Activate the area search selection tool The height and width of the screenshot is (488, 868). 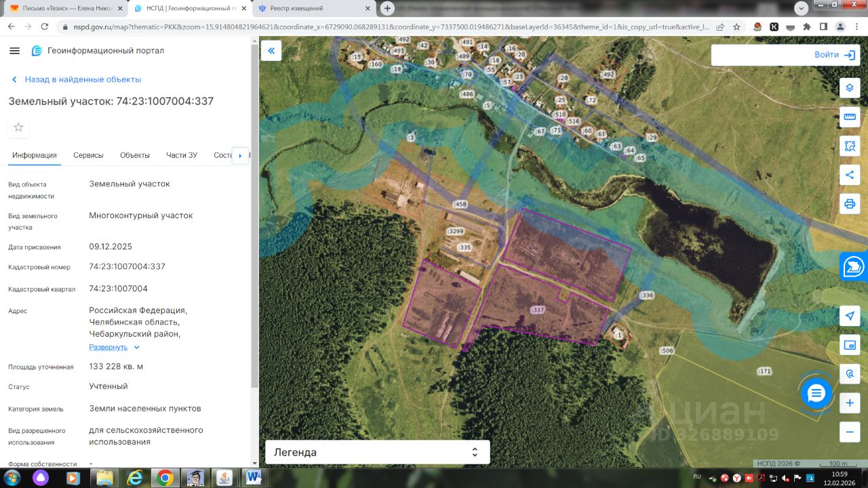(x=850, y=146)
